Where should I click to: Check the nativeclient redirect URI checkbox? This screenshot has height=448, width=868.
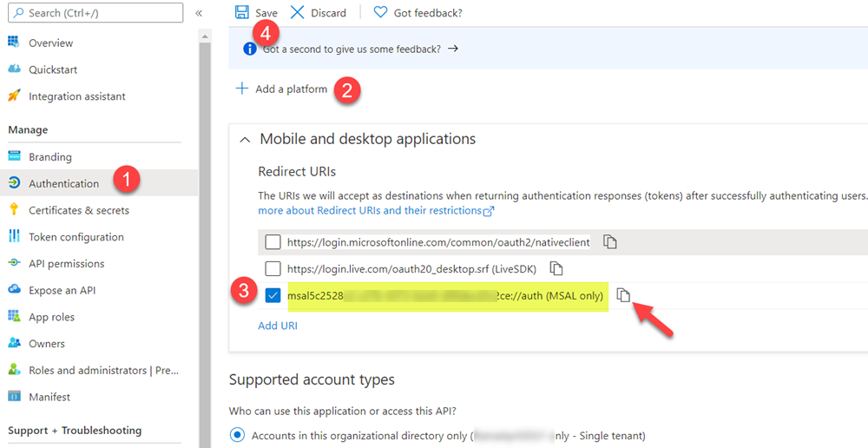point(273,242)
